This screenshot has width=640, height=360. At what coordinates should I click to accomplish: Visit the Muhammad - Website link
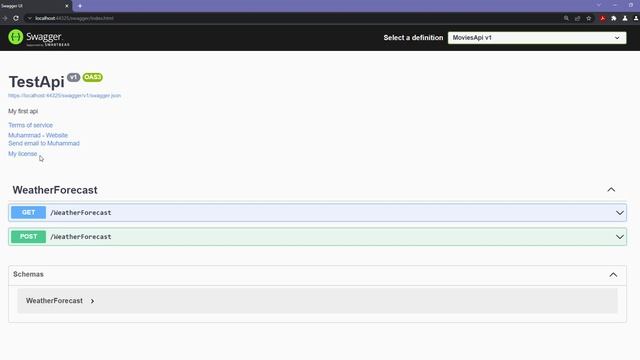click(x=38, y=135)
